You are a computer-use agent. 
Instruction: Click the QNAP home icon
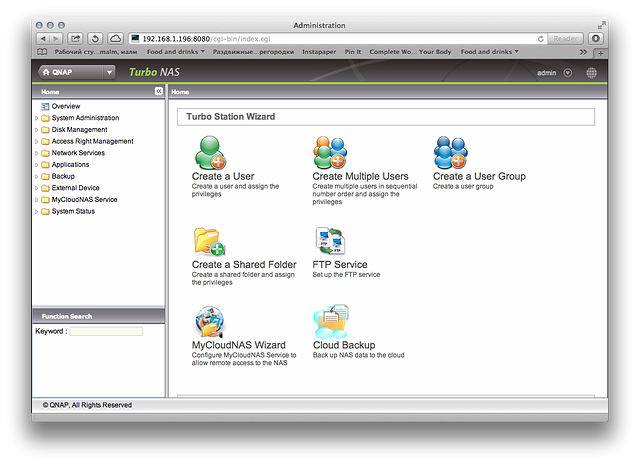(x=46, y=72)
